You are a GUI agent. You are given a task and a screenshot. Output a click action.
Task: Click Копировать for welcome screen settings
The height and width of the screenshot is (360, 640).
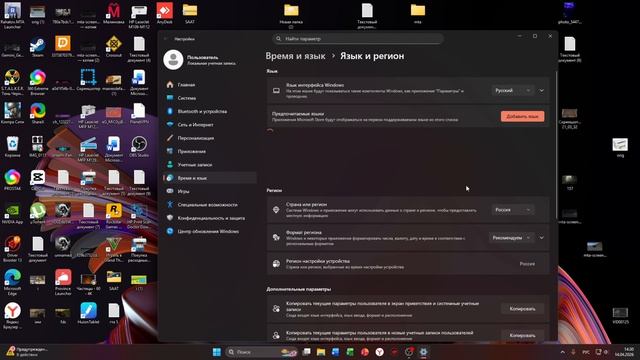tap(522, 309)
